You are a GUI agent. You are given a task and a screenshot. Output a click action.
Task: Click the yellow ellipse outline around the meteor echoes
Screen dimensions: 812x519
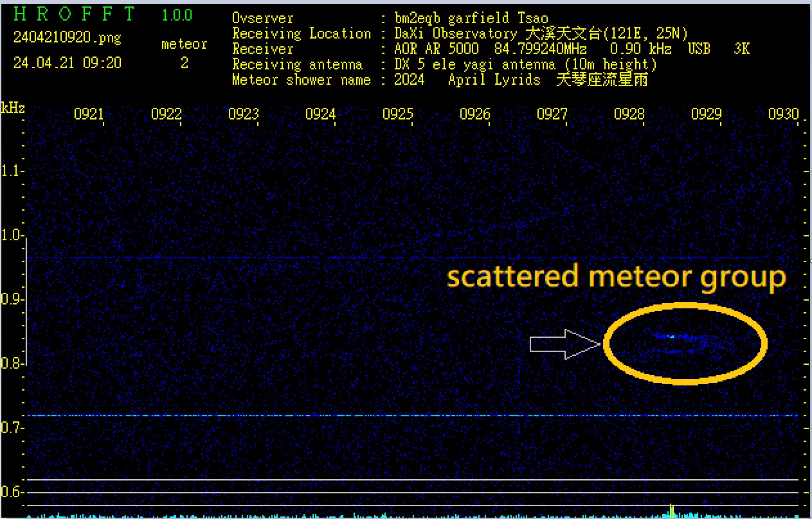pyautogui.click(x=684, y=305)
